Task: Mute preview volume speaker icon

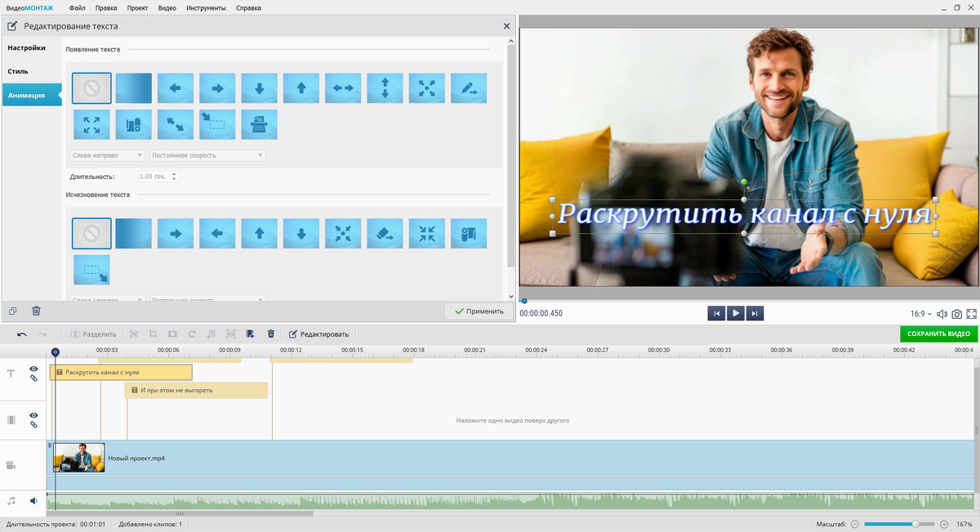Action: coord(942,314)
